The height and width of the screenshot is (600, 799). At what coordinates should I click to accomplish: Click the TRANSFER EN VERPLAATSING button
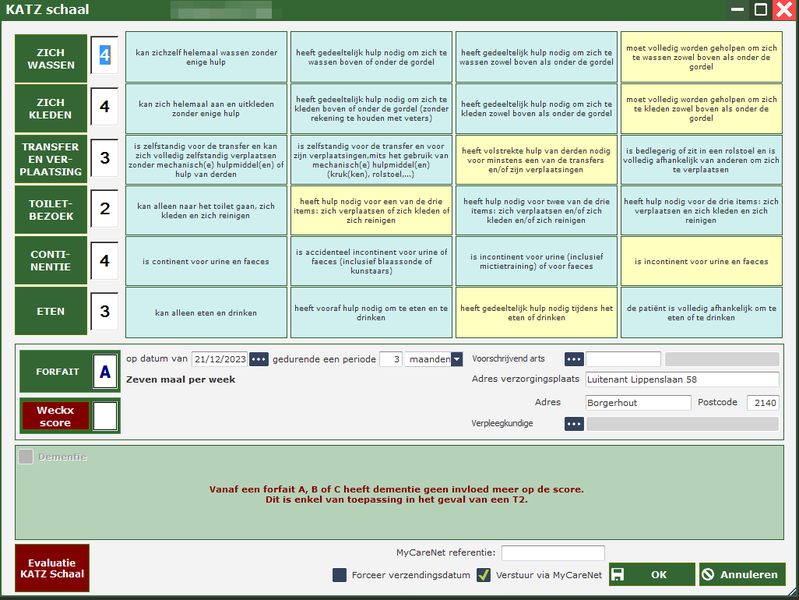[51, 159]
